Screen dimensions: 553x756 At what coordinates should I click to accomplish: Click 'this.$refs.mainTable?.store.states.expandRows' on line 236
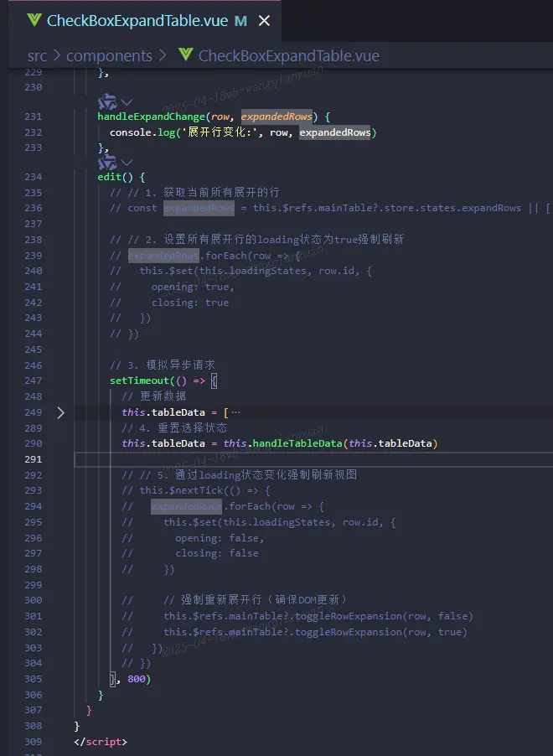387,209
